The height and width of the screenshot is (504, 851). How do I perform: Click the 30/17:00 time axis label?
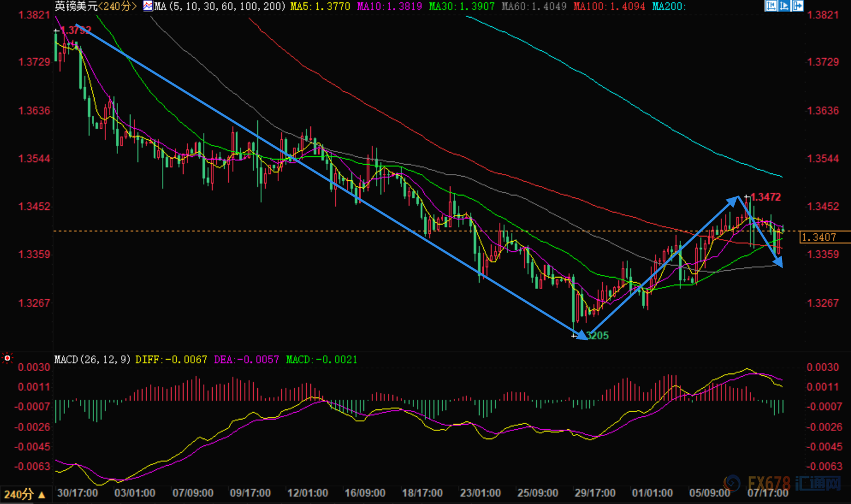[77, 493]
